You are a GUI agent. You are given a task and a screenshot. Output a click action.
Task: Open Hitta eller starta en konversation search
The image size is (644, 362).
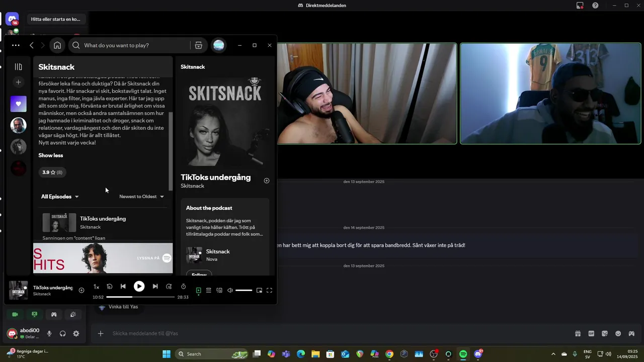(56, 19)
